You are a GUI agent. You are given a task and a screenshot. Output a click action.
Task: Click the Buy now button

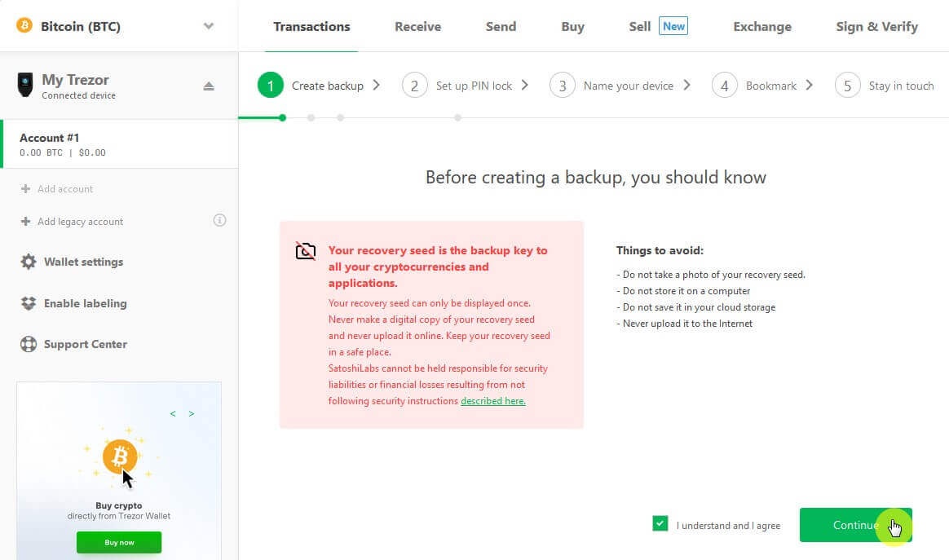click(x=119, y=542)
